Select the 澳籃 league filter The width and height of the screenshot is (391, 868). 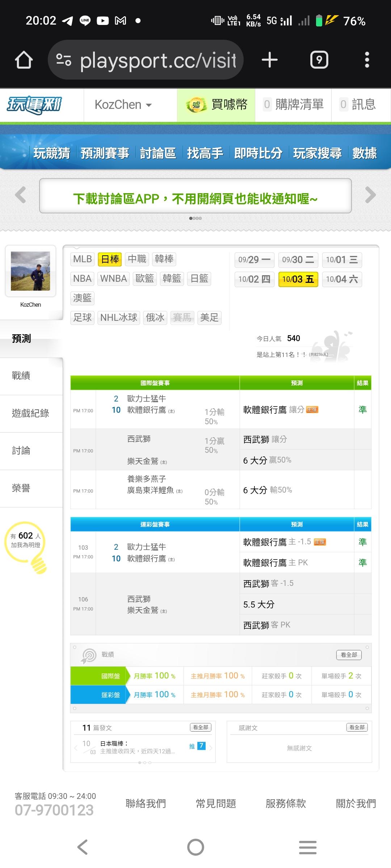pyautogui.click(x=83, y=298)
